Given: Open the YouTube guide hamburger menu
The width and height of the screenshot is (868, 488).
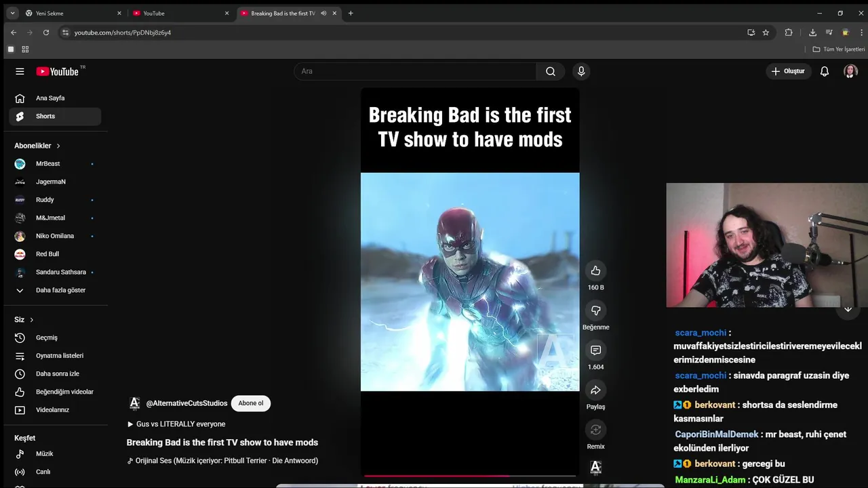Looking at the screenshot, I should pyautogui.click(x=20, y=71).
